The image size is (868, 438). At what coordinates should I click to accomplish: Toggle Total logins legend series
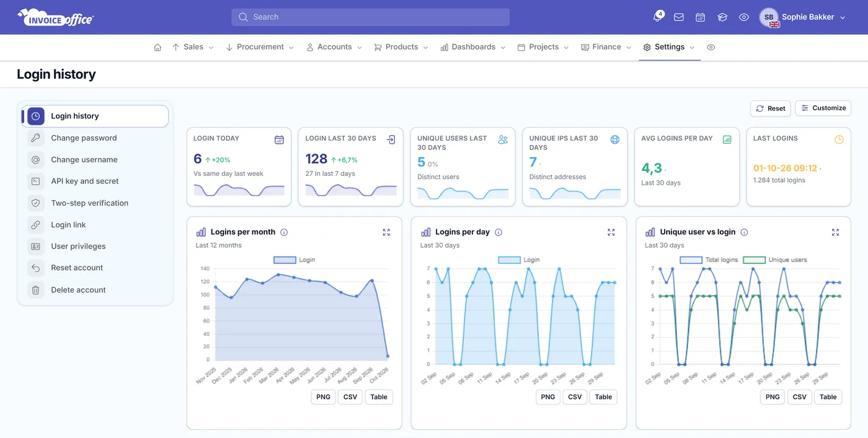(709, 260)
